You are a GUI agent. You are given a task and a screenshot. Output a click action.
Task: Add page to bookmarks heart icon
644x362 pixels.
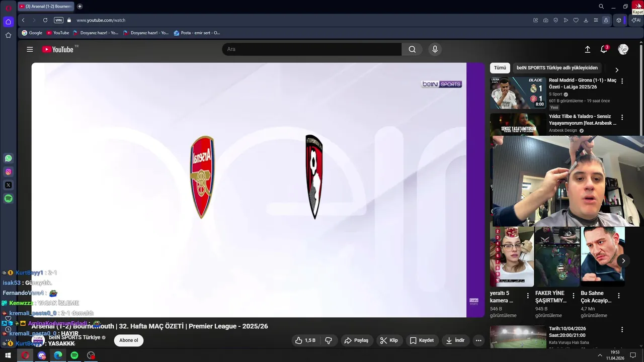576,20
